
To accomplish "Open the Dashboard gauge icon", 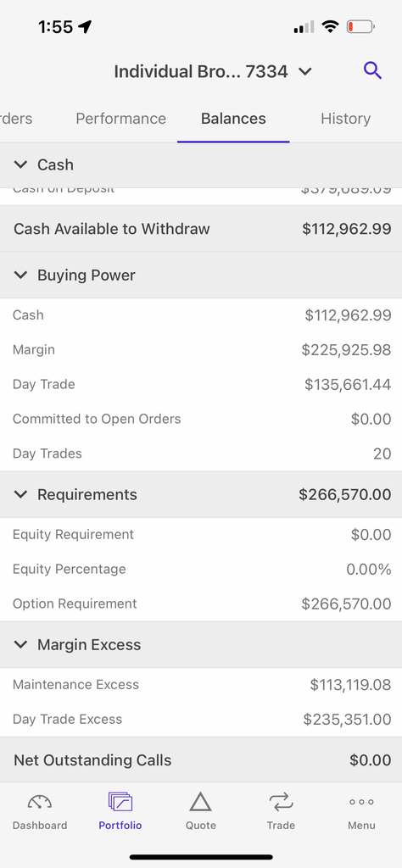I will click(40, 802).
